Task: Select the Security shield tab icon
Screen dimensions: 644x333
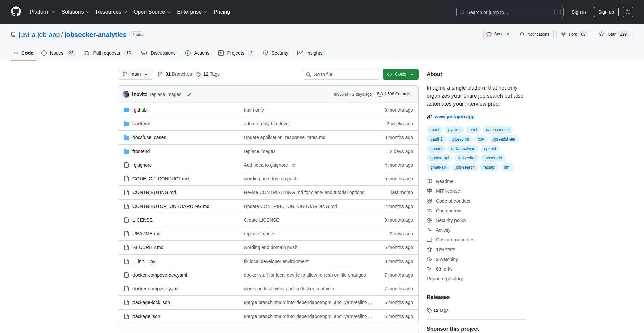Action: 265,53
